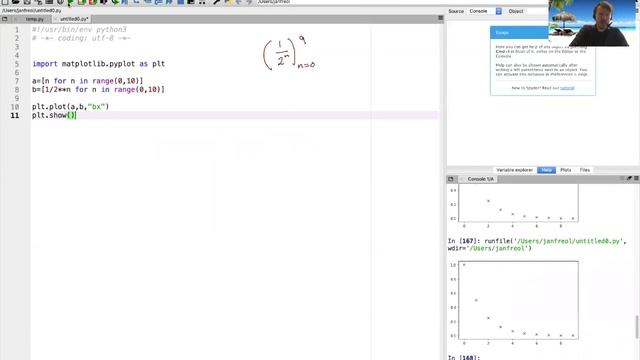
Task: Click line number 11 in the gutter
Action: (15, 116)
